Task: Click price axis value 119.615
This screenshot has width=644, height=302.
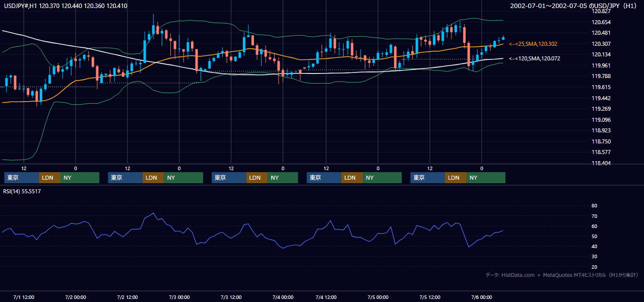Action: click(602, 87)
